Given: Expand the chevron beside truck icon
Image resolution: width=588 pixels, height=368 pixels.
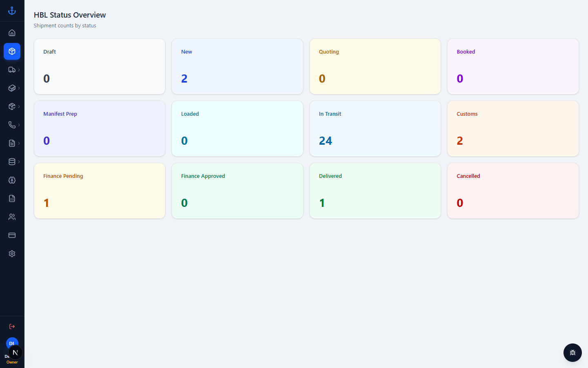Looking at the screenshot, I should pos(19,70).
